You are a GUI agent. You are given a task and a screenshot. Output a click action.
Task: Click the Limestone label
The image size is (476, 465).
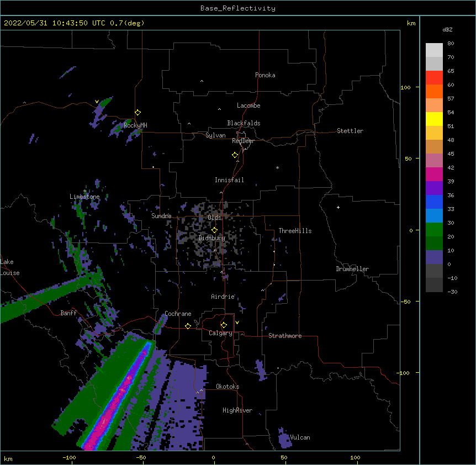(84, 197)
